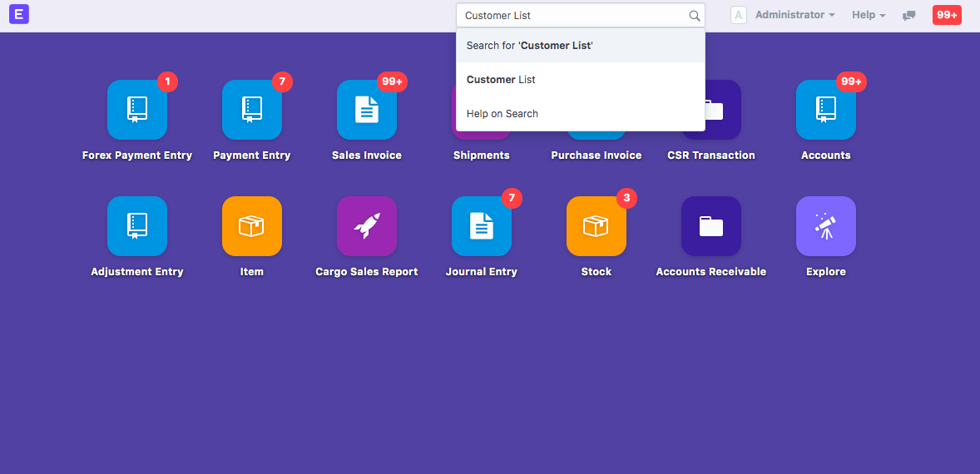Click the 99+ badge on Sales Invoice
This screenshot has height=474, width=980.
[393, 81]
